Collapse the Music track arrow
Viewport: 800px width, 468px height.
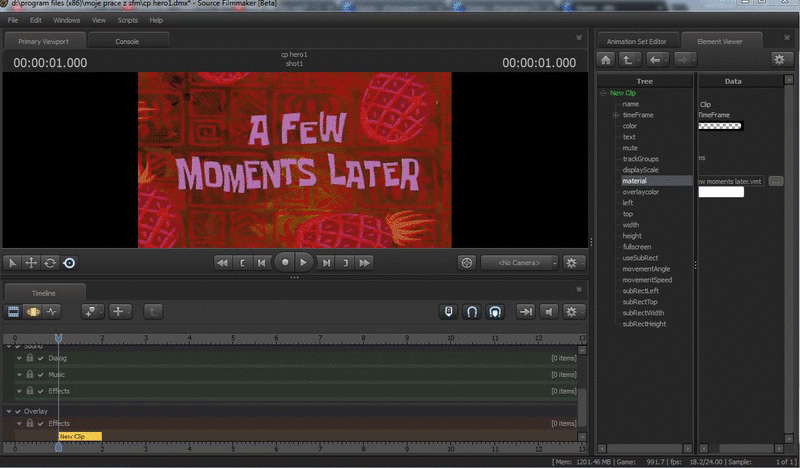point(19,375)
